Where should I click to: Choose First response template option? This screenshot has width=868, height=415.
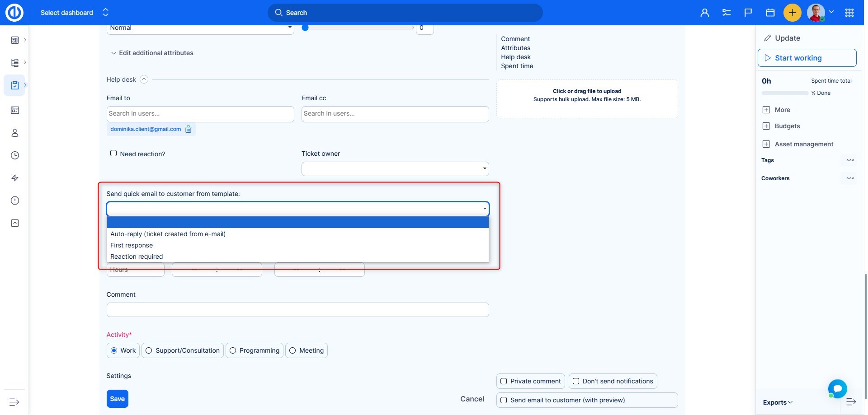click(132, 245)
